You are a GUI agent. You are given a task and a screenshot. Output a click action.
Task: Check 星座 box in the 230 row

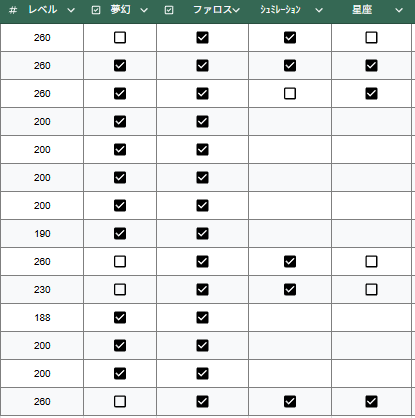[371, 289]
